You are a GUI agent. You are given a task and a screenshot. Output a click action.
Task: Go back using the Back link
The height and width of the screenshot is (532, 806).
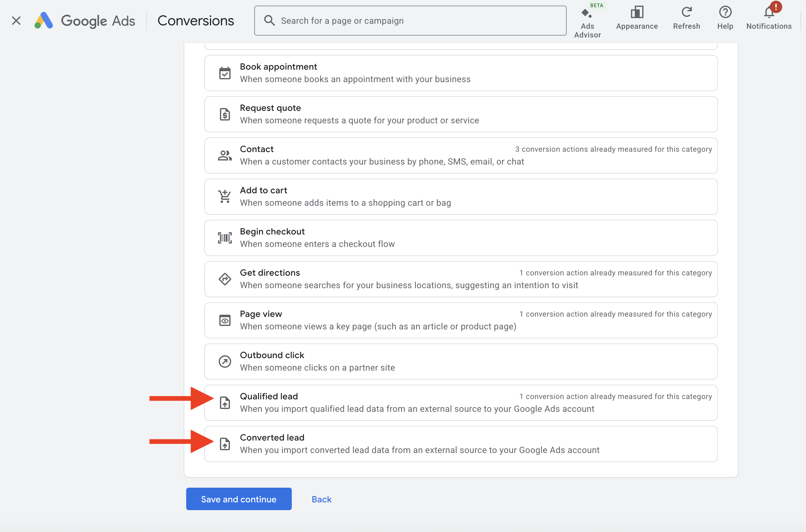(x=321, y=499)
